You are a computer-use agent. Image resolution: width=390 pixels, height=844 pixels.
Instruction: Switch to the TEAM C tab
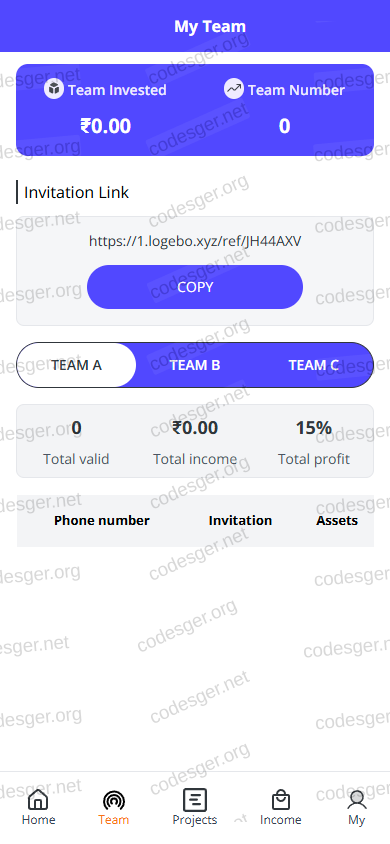(x=314, y=365)
